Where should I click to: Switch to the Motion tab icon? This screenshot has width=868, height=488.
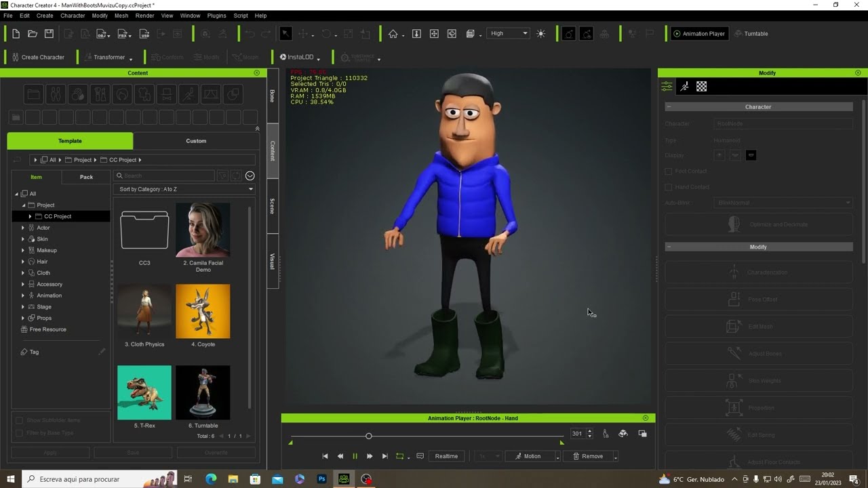[684, 86]
